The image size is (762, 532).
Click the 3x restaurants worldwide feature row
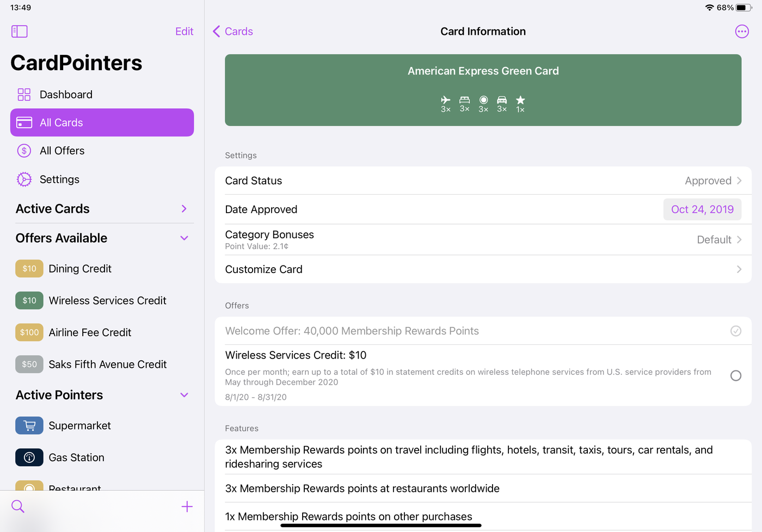(x=483, y=488)
